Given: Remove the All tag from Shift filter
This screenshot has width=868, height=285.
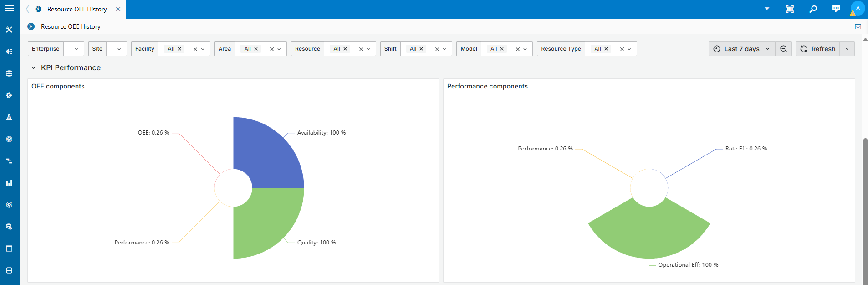Looking at the screenshot, I should tap(421, 49).
